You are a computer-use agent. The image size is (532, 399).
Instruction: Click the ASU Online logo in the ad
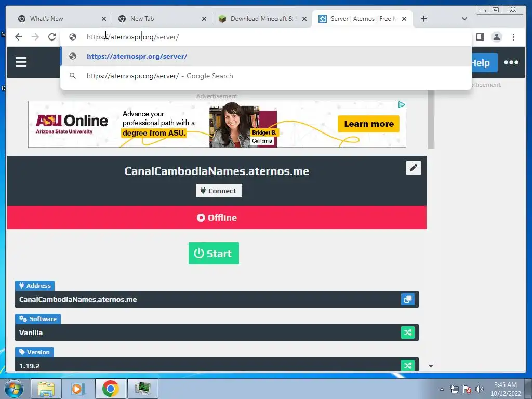(72, 124)
